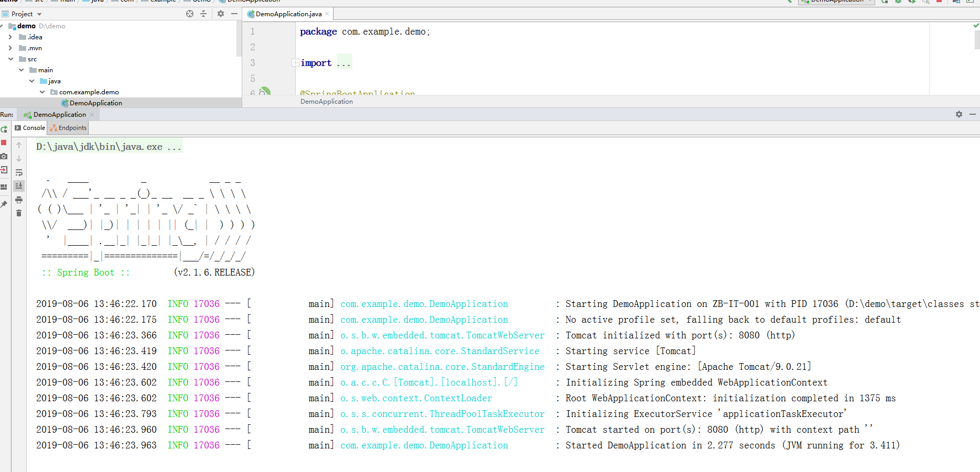Open Project panel settings gear
The image size is (980, 472).
coord(221,14)
